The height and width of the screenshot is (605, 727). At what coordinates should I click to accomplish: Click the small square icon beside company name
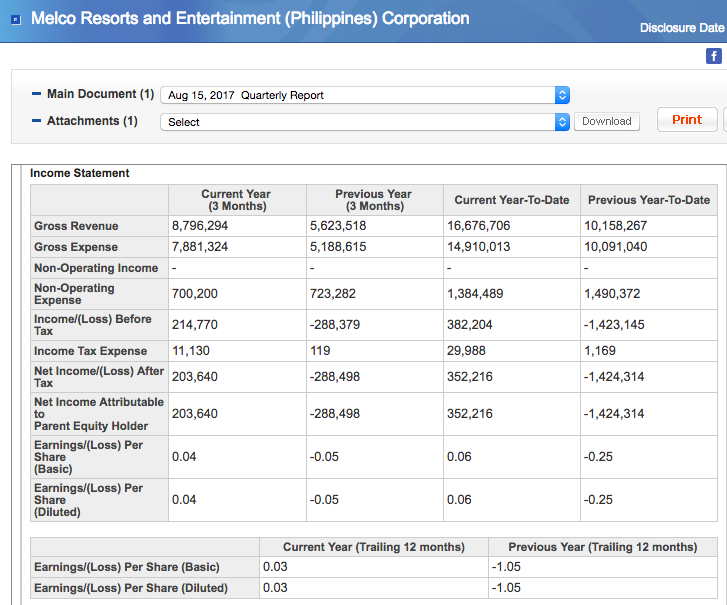click(x=16, y=19)
